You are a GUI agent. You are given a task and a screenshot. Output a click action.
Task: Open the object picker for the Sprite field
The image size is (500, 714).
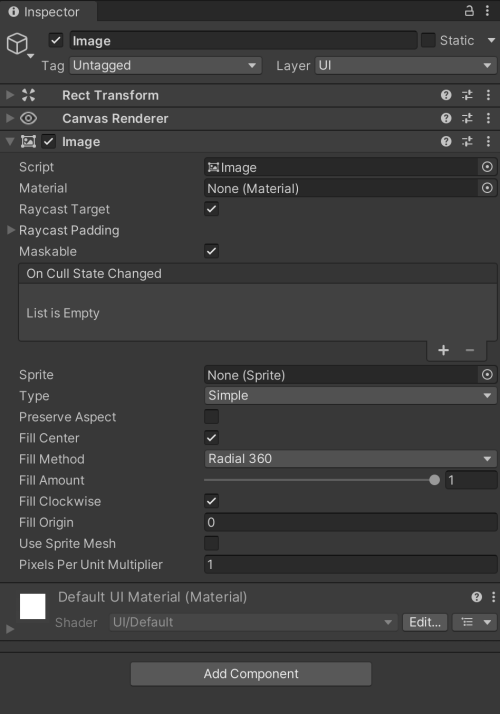(487, 375)
